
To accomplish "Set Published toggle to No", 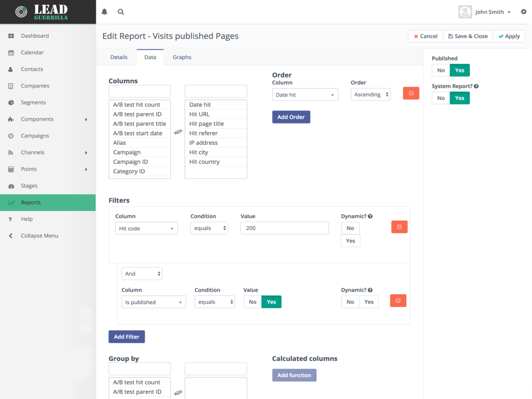I will point(441,70).
